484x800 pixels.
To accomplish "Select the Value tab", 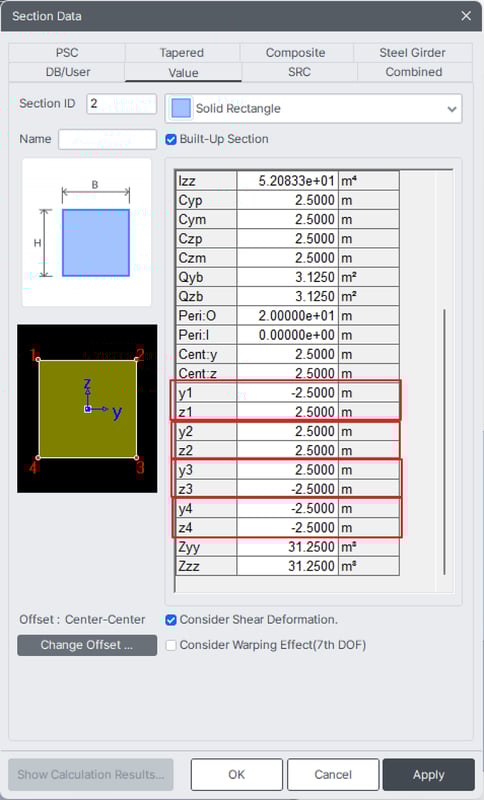I will click(x=183, y=72).
